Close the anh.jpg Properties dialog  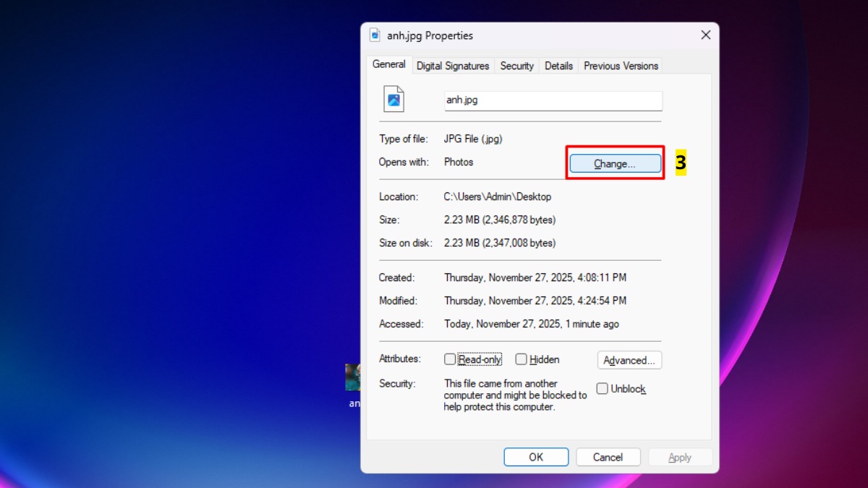coord(706,35)
